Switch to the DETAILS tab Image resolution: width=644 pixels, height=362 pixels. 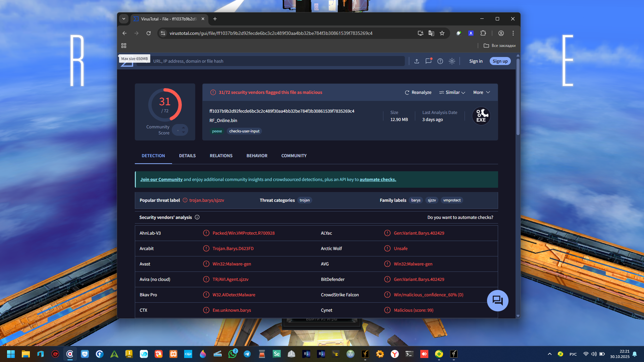tap(187, 156)
